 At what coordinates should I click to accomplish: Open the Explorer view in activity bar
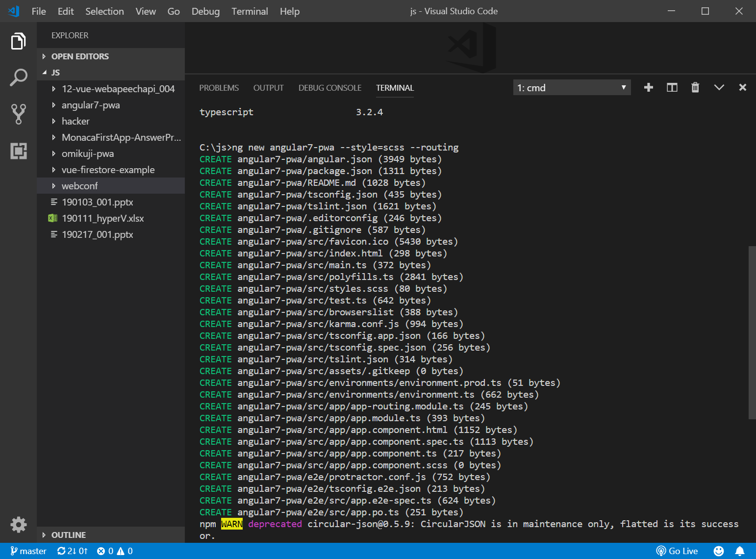(x=18, y=41)
